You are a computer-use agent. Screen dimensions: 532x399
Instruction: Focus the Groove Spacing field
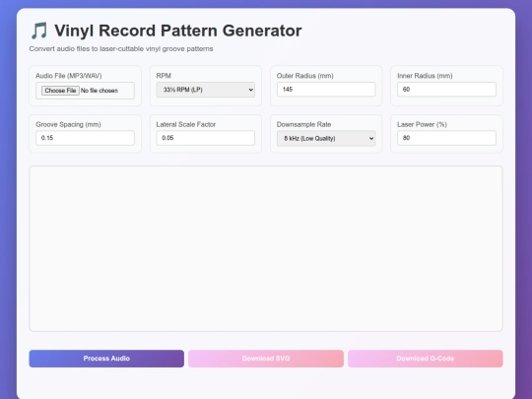coord(85,138)
